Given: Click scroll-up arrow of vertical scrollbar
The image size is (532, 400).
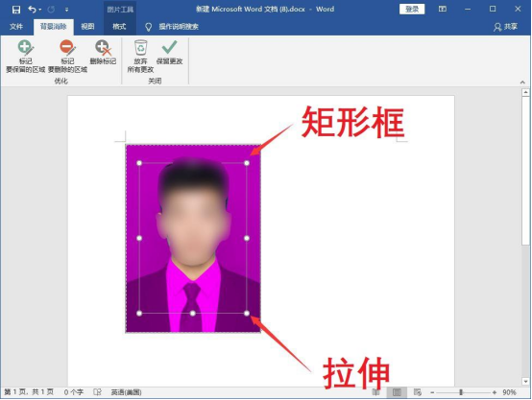Looking at the screenshot, I should coord(525,92).
